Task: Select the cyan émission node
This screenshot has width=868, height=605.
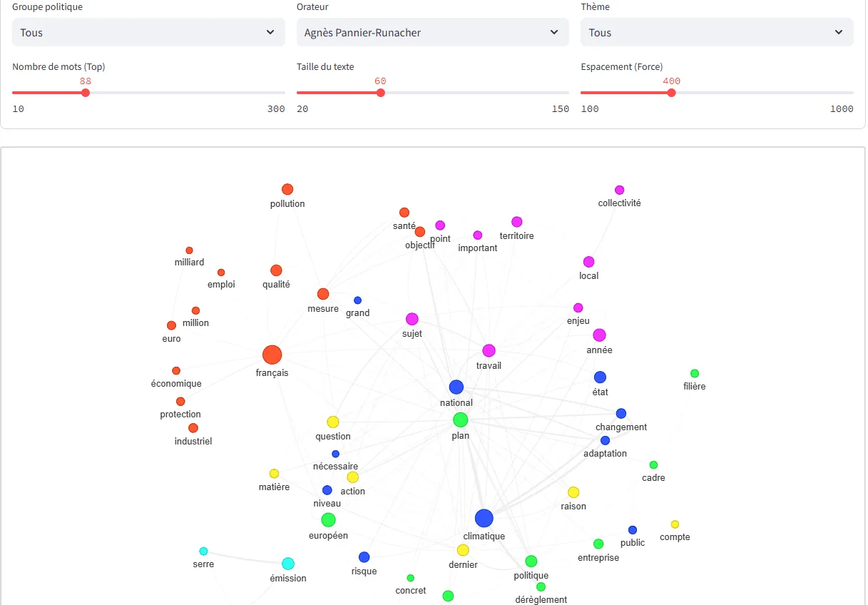Action: [x=288, y=564]
